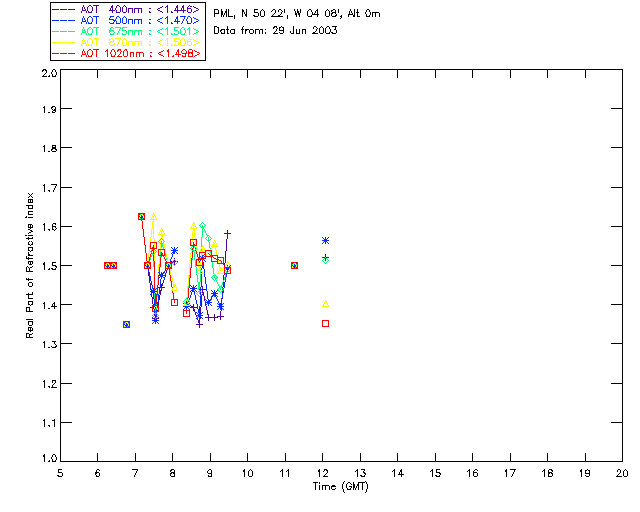Click x-axis tick label '19'
This screenshot has height=512, width=640.
point(585,473)
